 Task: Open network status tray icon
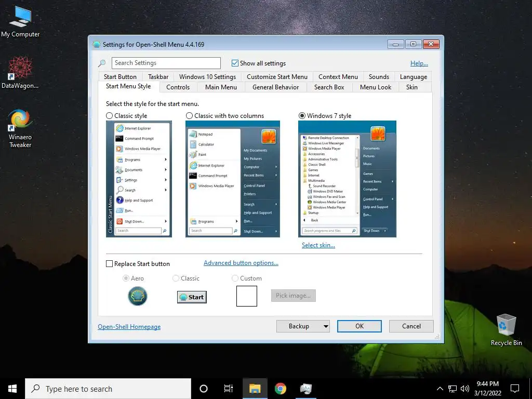click(453, 389)
